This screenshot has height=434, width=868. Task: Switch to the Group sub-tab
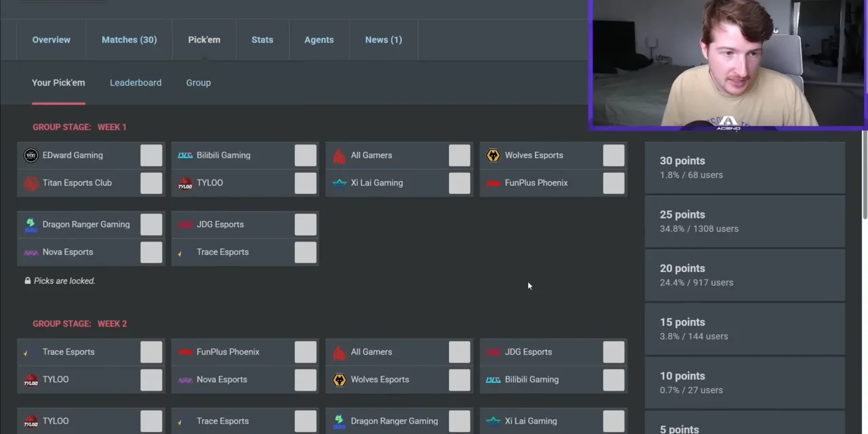click(199, 83)
